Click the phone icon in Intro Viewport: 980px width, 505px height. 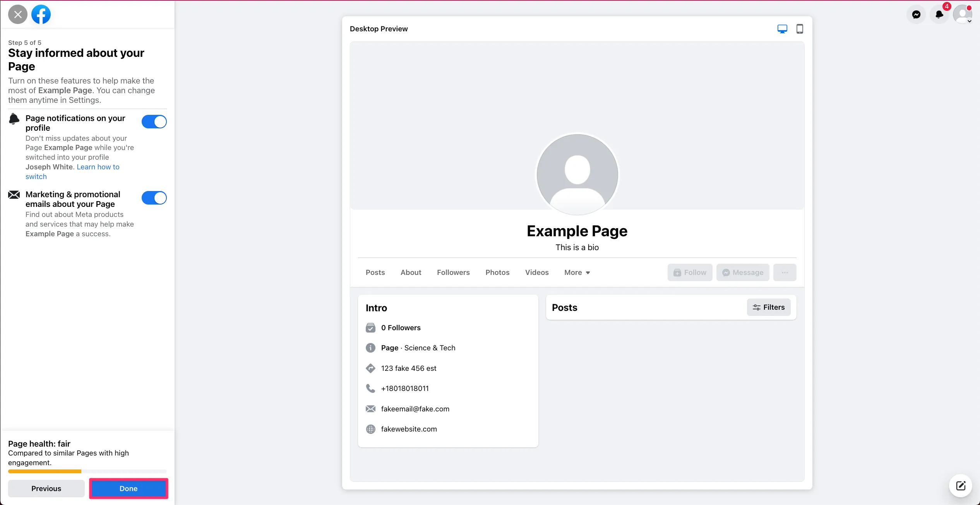point(370,389)
